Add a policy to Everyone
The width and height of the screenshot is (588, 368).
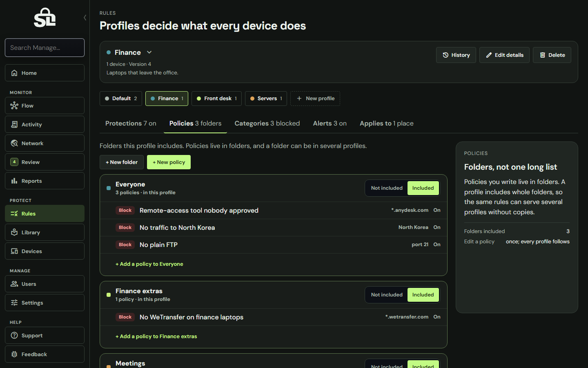(149, 264)
